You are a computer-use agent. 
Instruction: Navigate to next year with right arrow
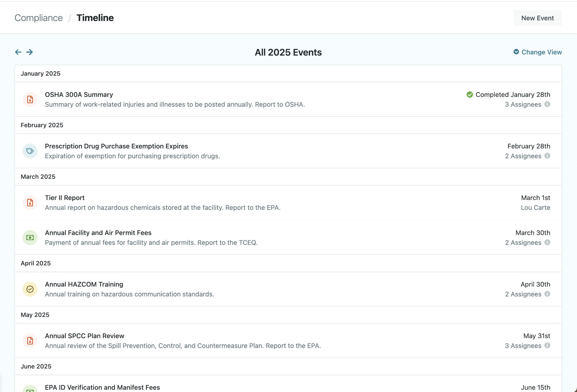click(30, 52)
